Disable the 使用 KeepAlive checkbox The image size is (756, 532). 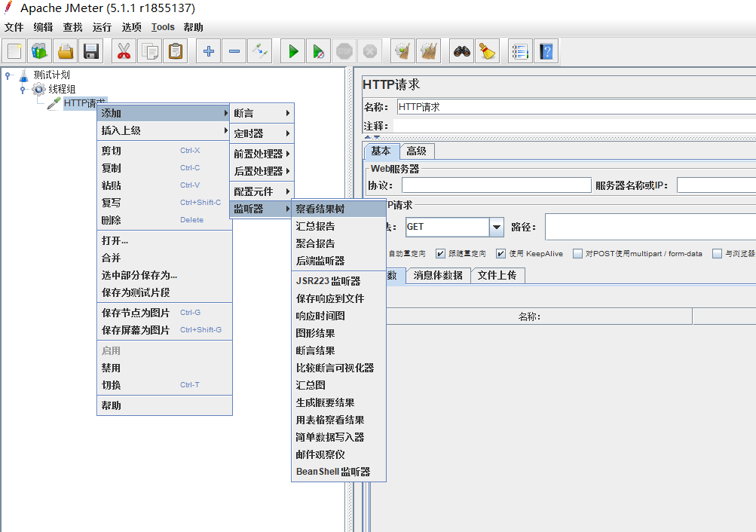500,254
